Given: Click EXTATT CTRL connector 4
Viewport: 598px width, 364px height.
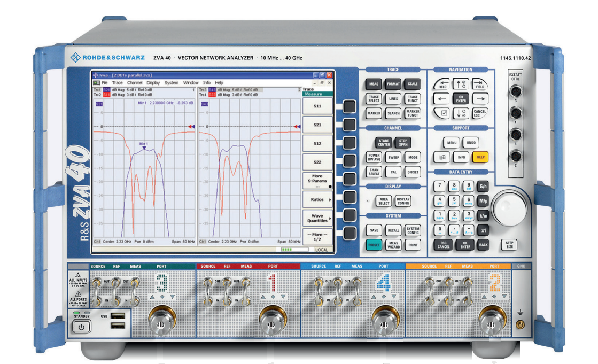Looking at the screenshot, I should (516, 135).
